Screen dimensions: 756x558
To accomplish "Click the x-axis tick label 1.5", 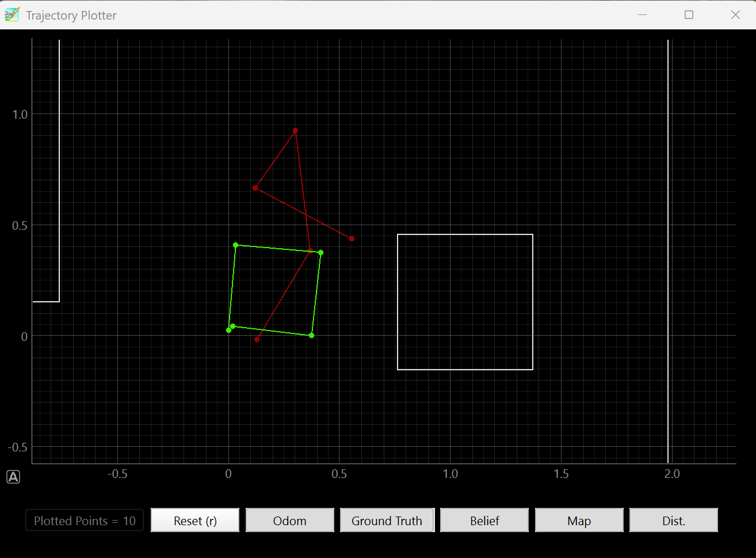I will [x=561, y=474].
